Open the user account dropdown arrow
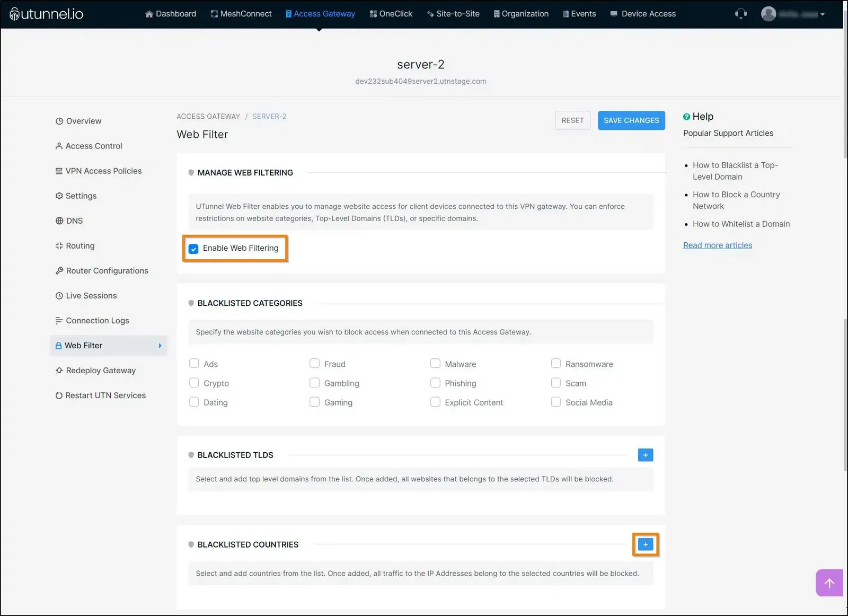The width and height of the screenshot is (848, 616). (x=823, y=14)
